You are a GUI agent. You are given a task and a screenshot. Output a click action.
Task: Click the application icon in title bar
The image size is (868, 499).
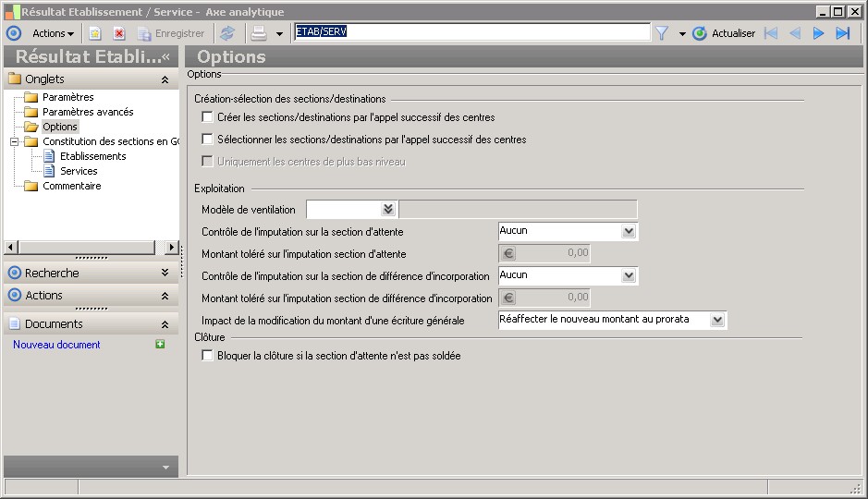pos(12,12)
